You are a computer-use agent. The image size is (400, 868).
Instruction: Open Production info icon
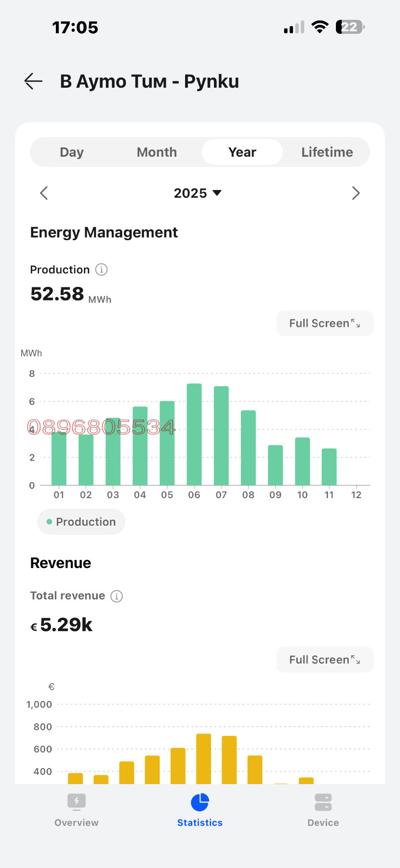tap(101, 270)
